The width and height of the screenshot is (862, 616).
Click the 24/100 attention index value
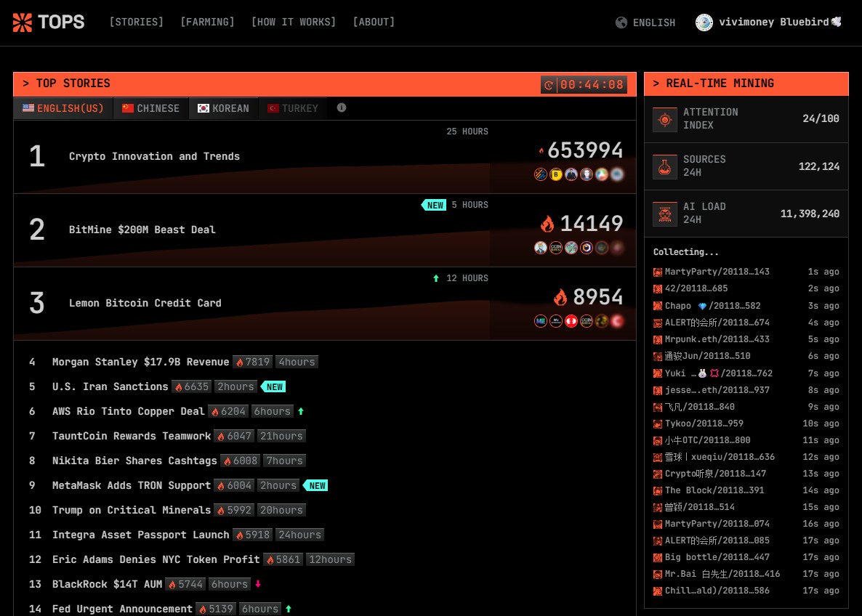click(821, 118)
